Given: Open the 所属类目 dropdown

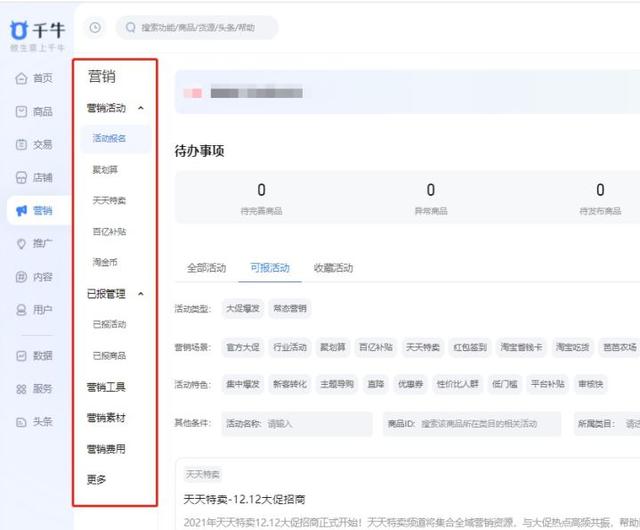Looking at the screenshot, I should tap(607, 424).
